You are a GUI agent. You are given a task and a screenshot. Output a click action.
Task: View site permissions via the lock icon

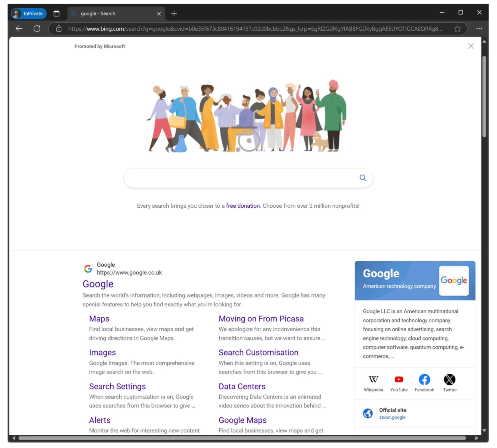tap(59, 29)
